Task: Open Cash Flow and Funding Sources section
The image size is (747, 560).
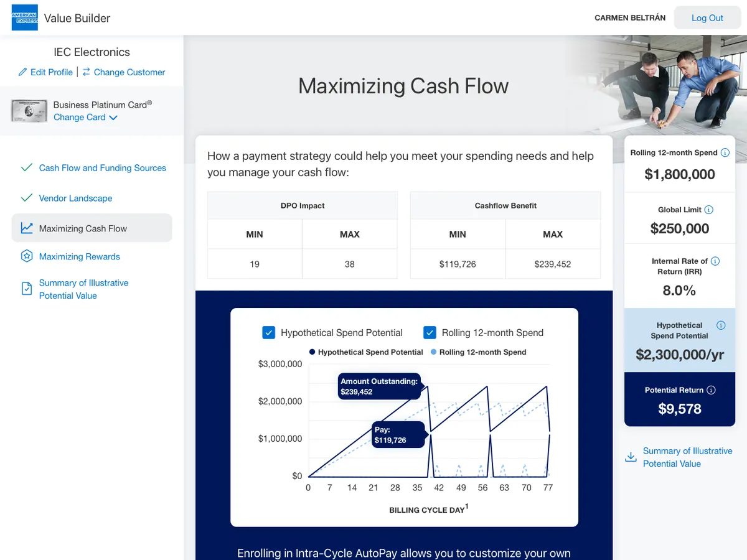Action: coord(103,168)
